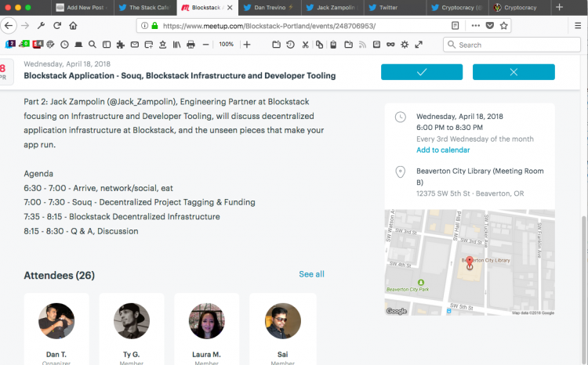Open developer tools wrench icon
588x365 pixels.
[42, 26]
